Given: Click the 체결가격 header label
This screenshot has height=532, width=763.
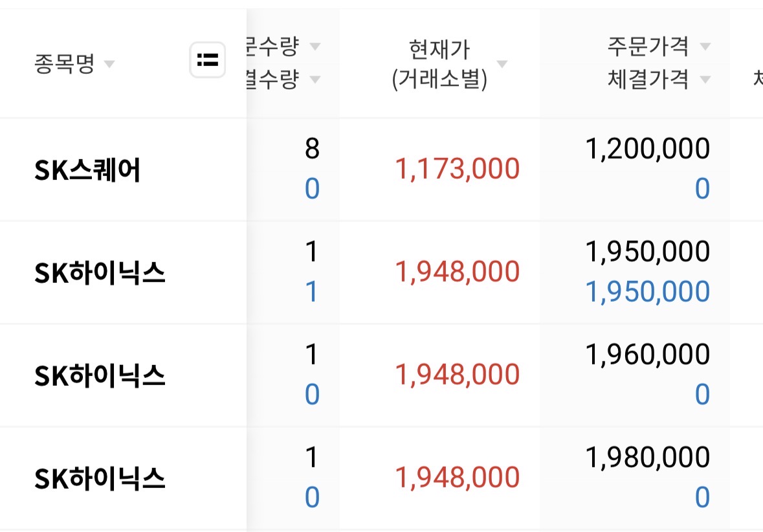Looking at the screenshot, I should 648,80.
